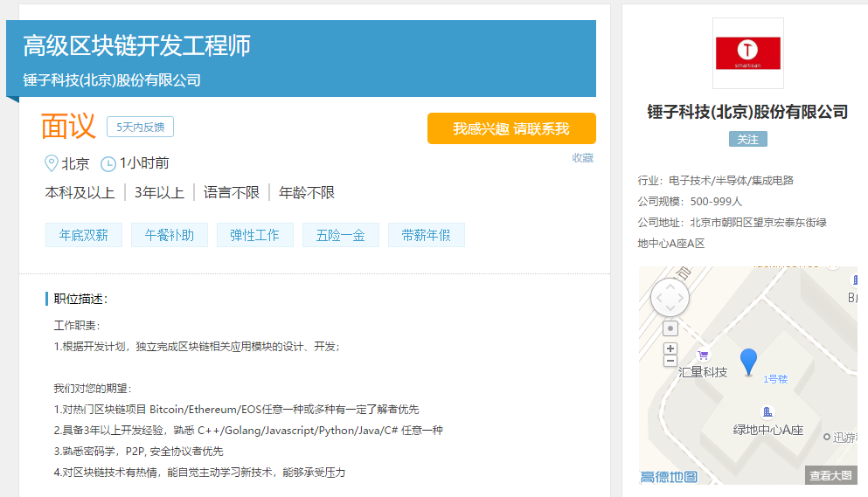This screenshot has width=868, height=497.
Task: Click the 收藏 link
Action: pyautogui.click(x=582, y=158)
